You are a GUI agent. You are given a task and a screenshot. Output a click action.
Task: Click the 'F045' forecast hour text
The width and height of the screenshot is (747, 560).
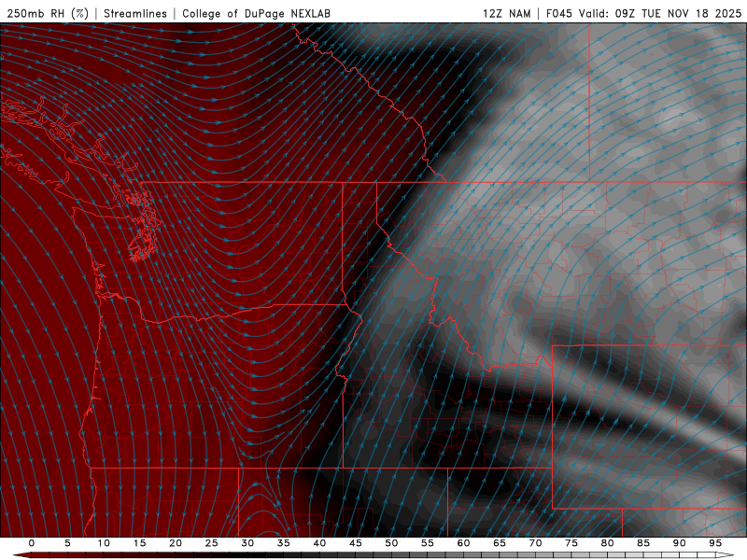pyautogui.click(x=558, y=13)
